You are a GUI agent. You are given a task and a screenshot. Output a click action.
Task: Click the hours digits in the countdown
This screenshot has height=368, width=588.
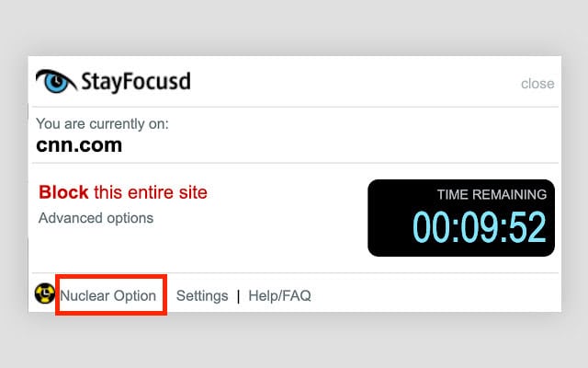(429, 227)
